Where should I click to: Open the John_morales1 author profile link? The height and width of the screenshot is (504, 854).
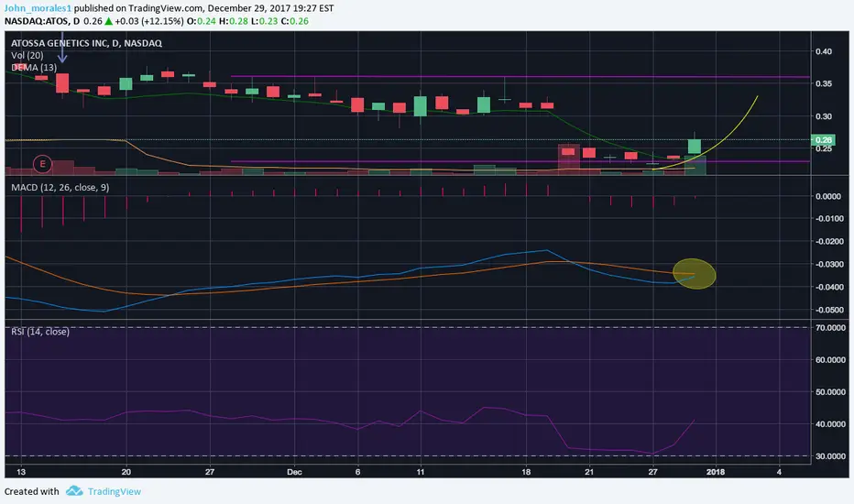(38, 8)
